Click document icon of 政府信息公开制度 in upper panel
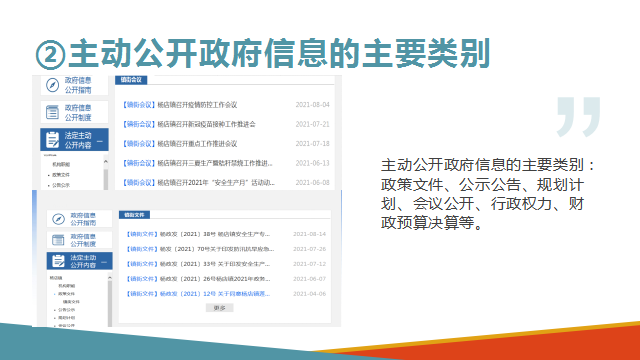Image resolution: width=640 pixels, height=360 pixels. tap(53, 112)
